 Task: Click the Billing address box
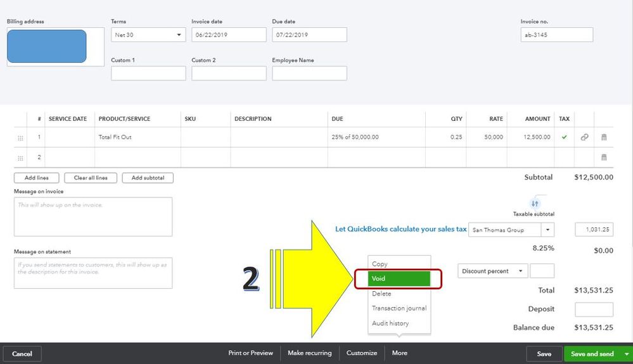coord(56,47)
